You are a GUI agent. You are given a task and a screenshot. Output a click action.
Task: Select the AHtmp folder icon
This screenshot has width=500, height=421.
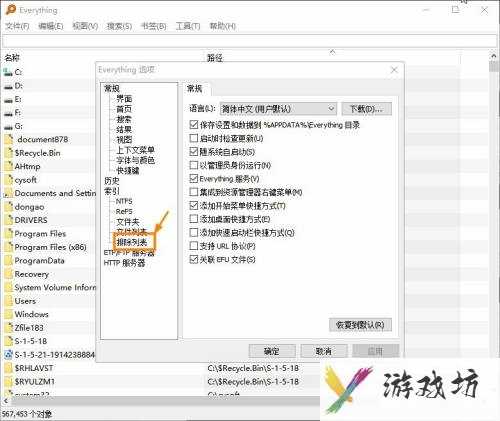[x=9, y=166]
